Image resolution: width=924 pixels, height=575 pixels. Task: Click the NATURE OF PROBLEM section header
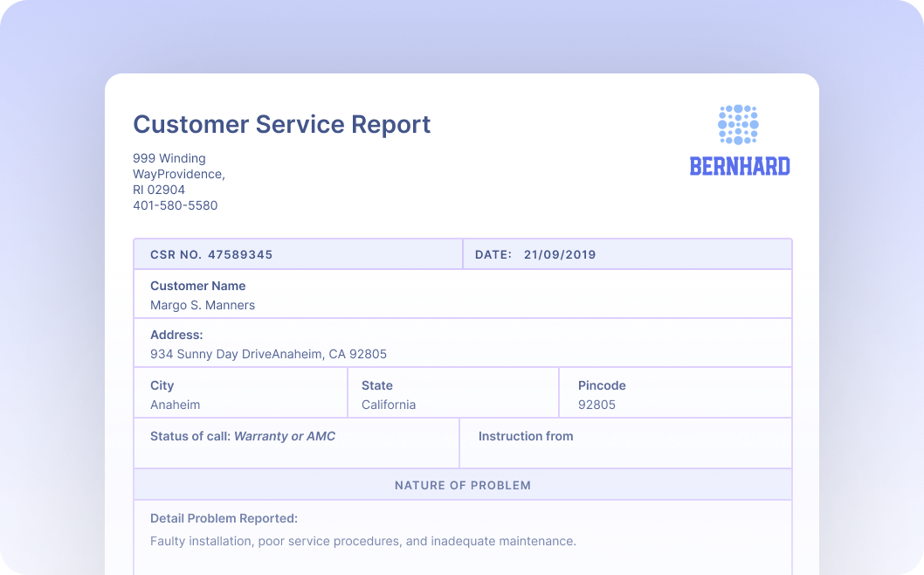click(x=462, y=485)
